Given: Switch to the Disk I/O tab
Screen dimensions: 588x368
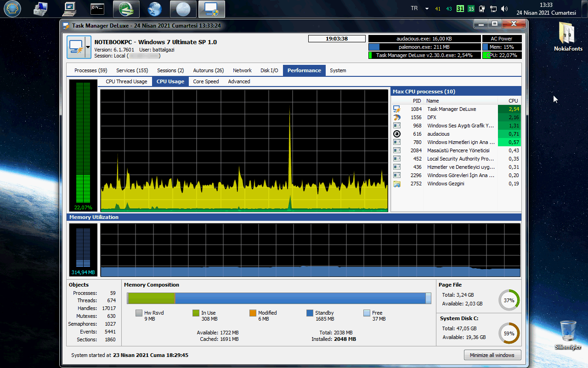Looking at the screenshot, I should coord(269,70).
